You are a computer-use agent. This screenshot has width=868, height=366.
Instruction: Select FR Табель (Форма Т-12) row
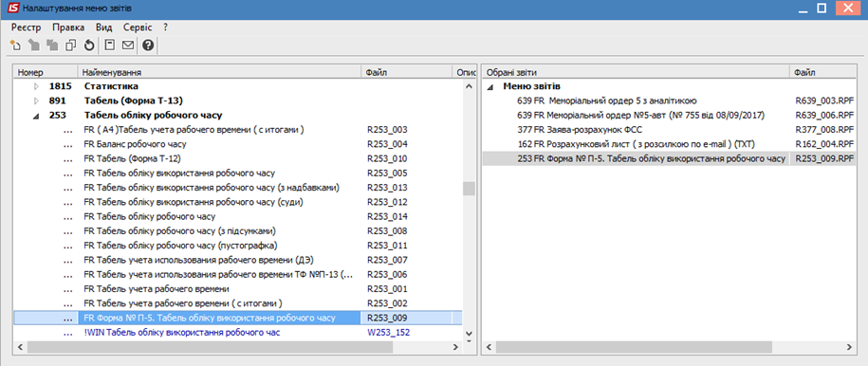238,159
